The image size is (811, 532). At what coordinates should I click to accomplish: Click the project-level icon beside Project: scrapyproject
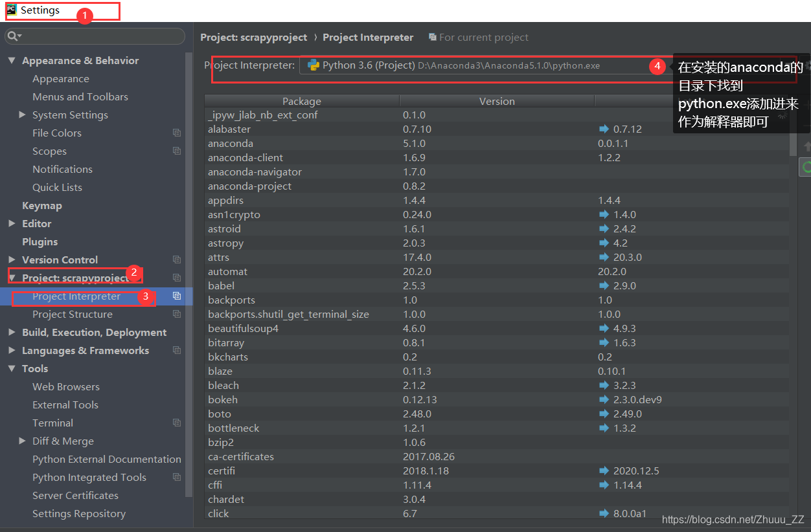point(177,278)
